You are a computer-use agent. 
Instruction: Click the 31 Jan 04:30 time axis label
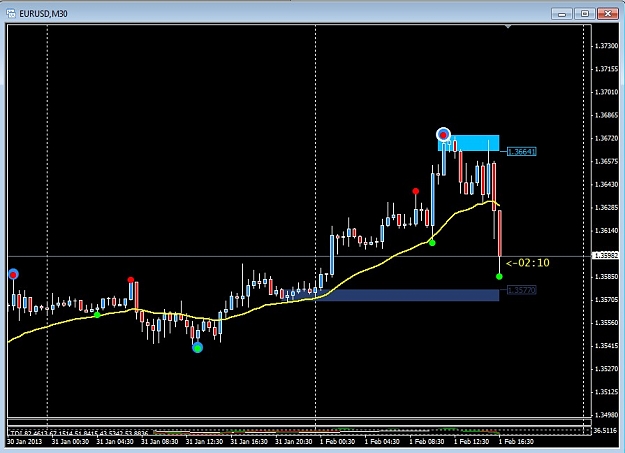(115, 442)
